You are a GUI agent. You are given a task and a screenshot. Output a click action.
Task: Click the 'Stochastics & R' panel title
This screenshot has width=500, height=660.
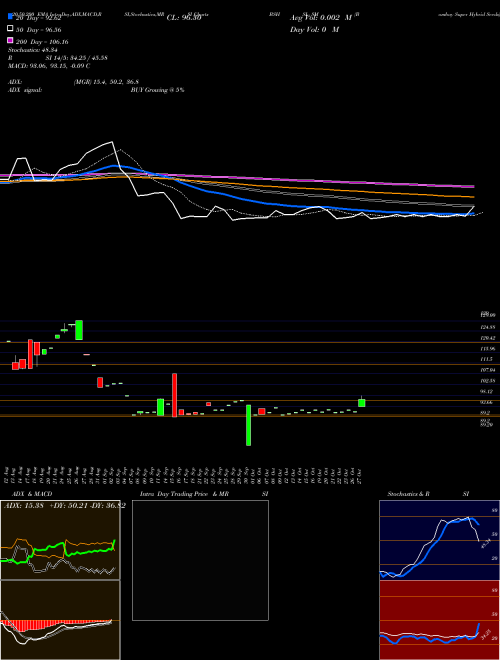tap(409, 494)
